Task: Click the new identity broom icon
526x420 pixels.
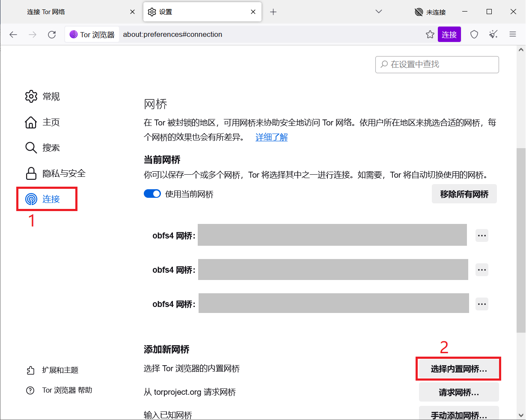Action: coord(493,35)
